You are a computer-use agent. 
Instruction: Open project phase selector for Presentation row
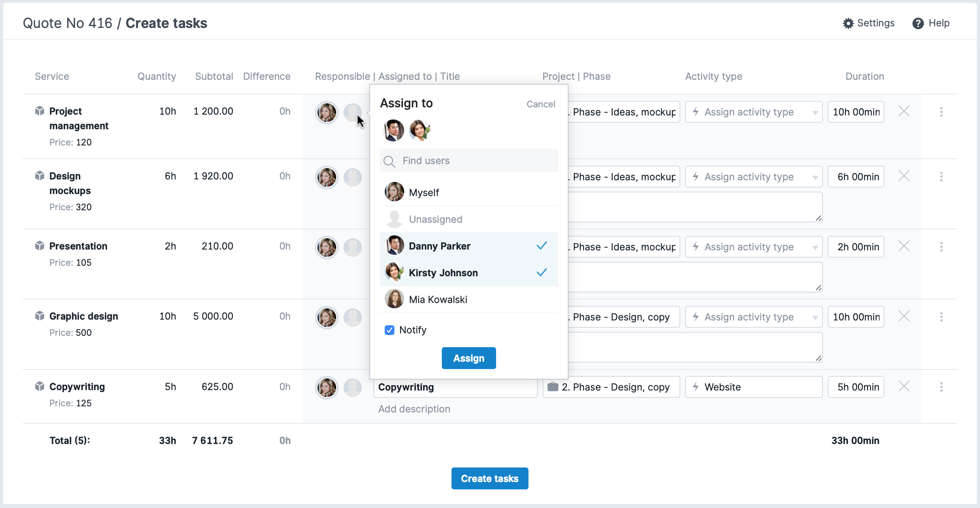click(x=624, y=247)
